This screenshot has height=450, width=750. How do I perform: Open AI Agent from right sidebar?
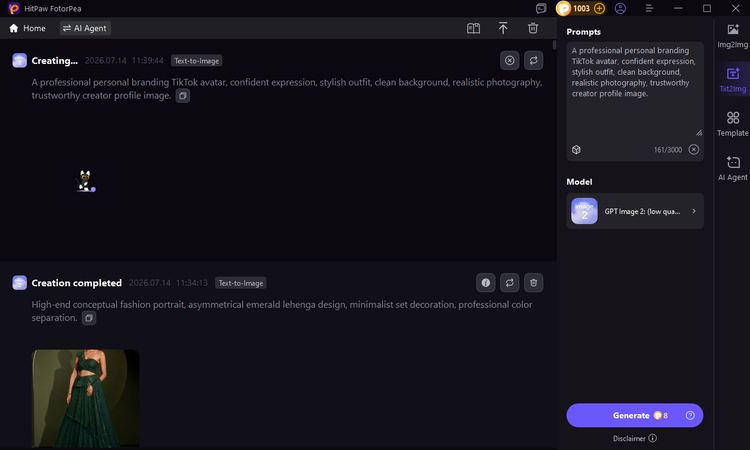[x=732, y=168]
